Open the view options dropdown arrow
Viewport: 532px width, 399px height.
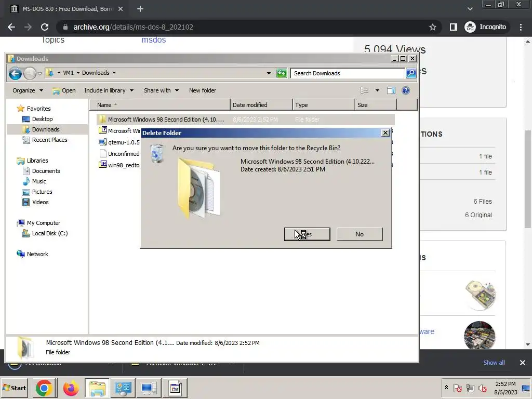[x=377, y=90]
